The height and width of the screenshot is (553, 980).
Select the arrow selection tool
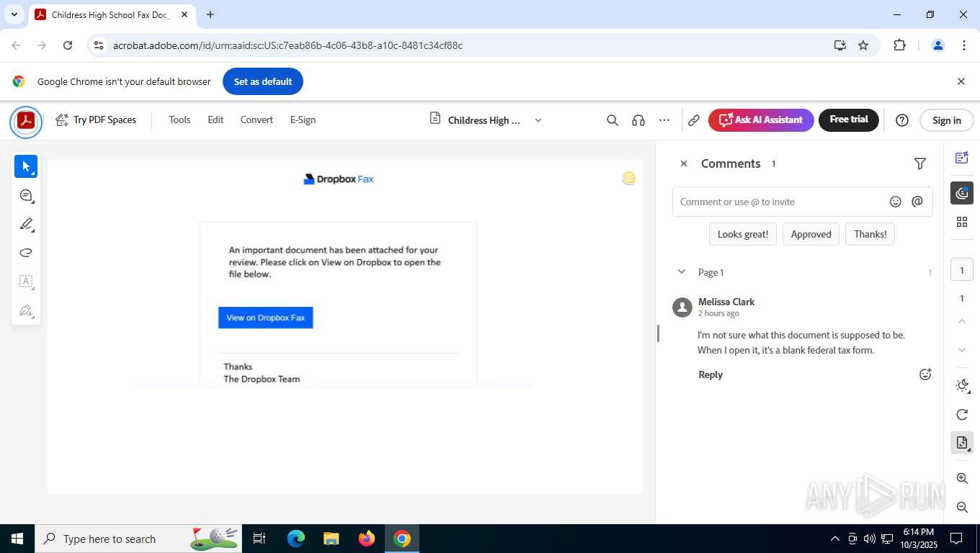[x=26, y=166]
